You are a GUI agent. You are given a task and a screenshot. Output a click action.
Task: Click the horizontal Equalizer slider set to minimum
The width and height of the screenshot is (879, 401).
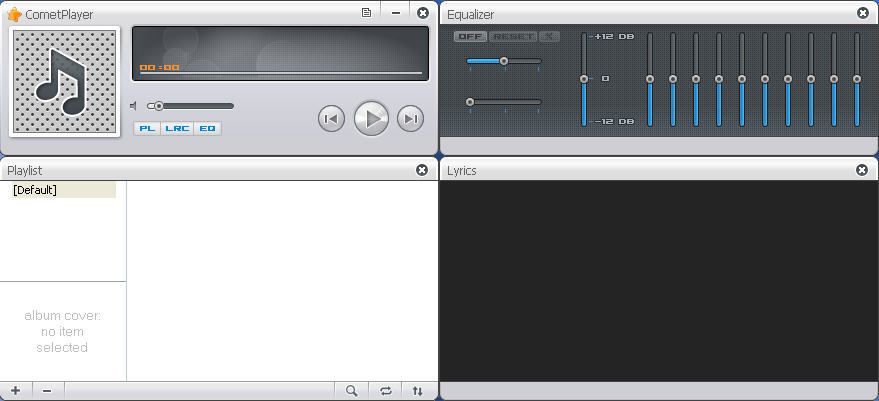point(504,102)
